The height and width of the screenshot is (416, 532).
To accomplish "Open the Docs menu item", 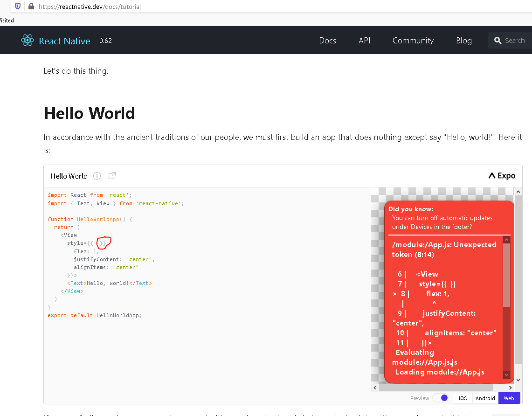I will [x=327, y=41].
